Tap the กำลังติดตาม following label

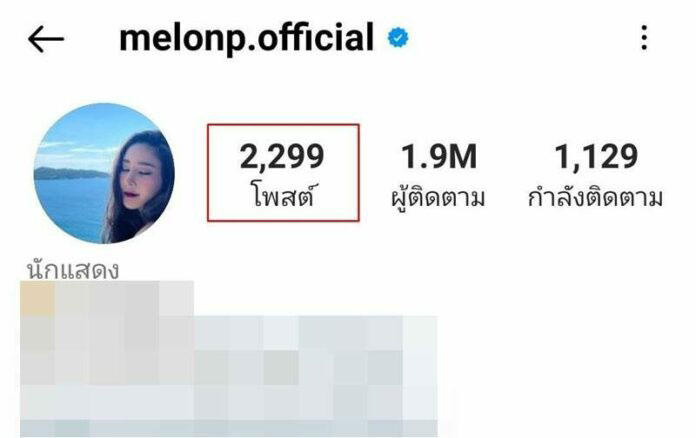tap(595, 196)
